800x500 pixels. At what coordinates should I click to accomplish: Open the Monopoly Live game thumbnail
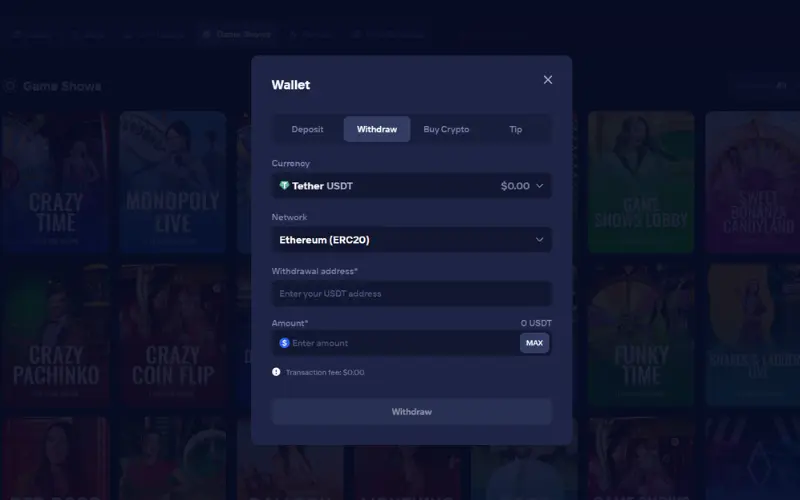click(172, 182)
